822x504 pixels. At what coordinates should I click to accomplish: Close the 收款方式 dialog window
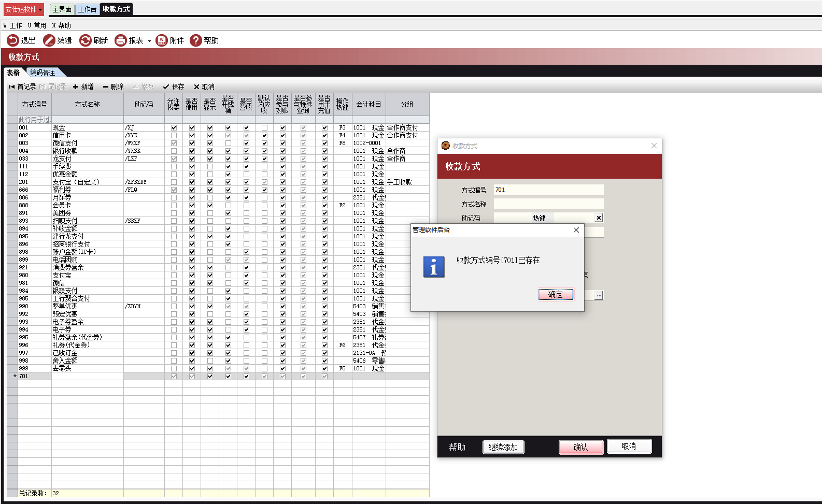pos(654,146)
